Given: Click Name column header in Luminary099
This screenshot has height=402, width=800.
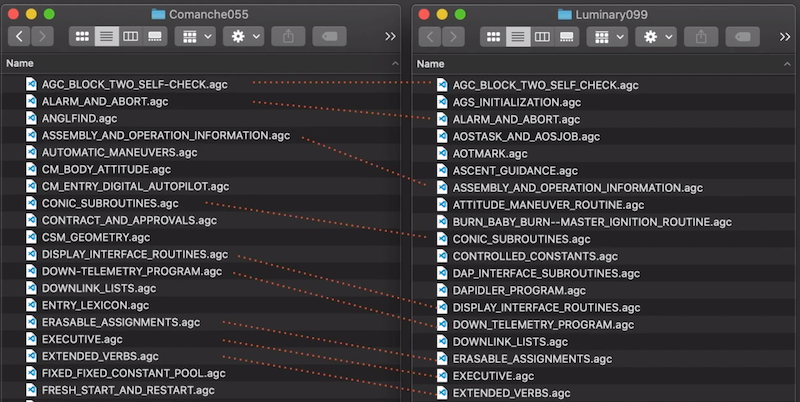Looking at the screenshot, I should 431,63.
